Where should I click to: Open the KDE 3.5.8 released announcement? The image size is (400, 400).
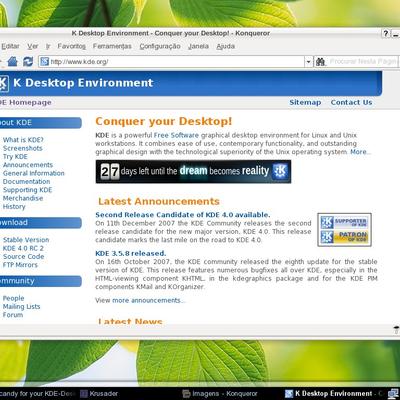tap(131, 253)
